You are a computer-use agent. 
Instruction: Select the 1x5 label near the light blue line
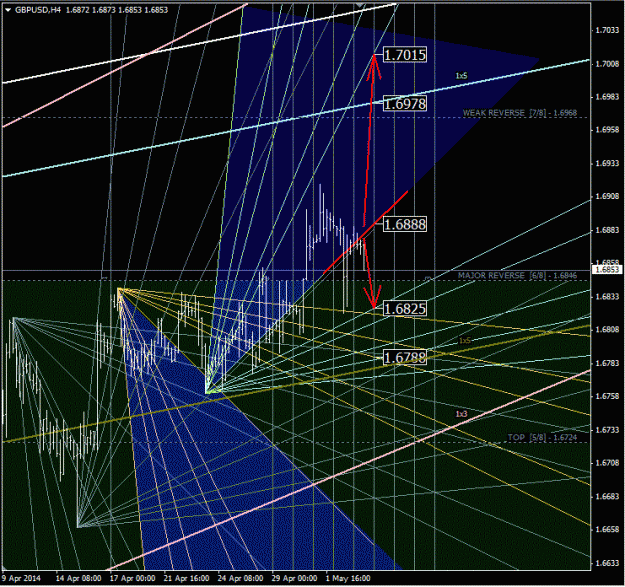click(x=461, y=76)
